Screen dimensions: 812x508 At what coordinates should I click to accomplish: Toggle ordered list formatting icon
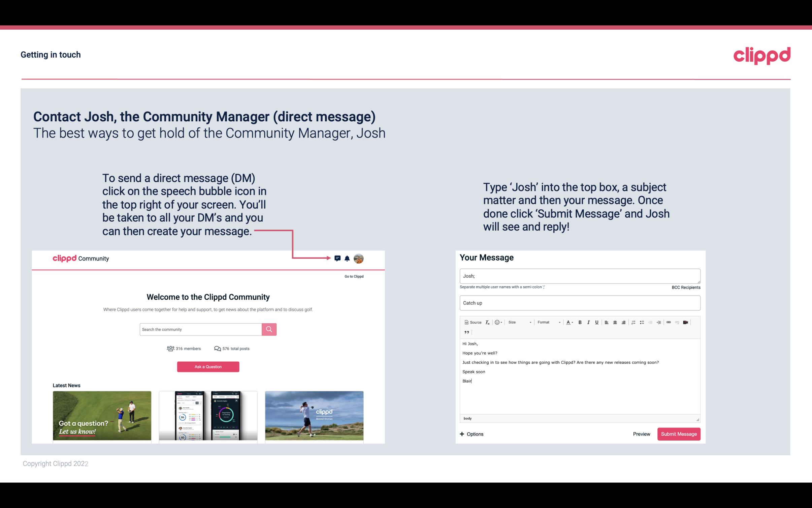coord(634,322)
